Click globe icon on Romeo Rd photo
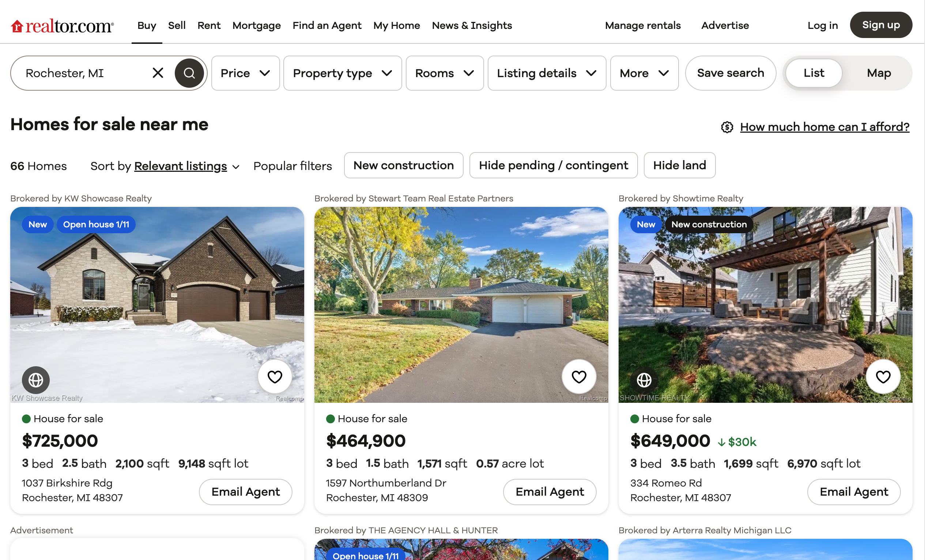The height and width of the screenshot is (560, 925). [644, 380]
